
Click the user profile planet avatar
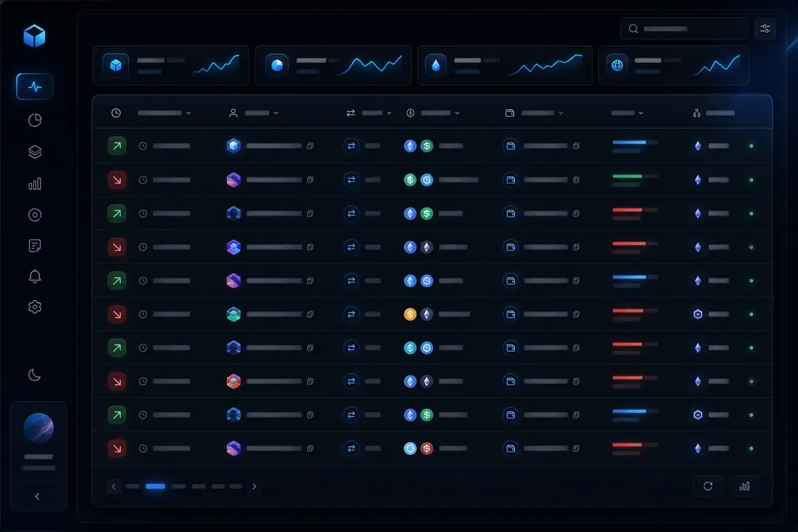click(39, 427)
